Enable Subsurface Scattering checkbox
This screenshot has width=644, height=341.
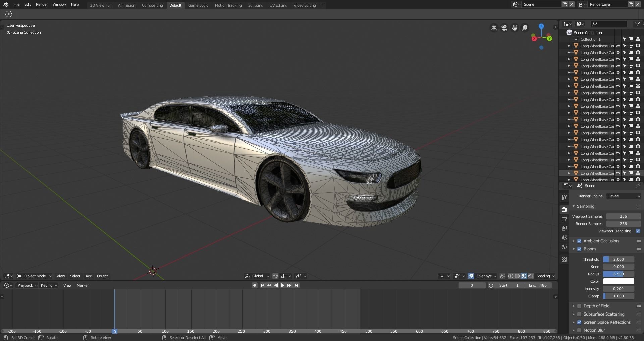579,314
